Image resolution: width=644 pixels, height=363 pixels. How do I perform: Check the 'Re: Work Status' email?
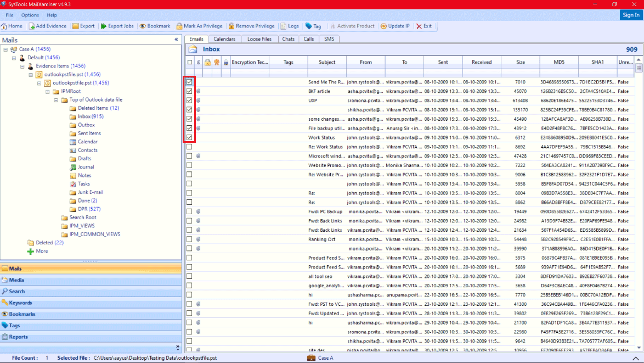pos(189,147)
